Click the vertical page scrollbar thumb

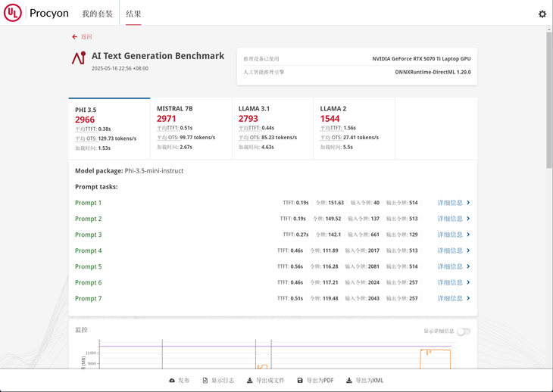tap(549, 101)
